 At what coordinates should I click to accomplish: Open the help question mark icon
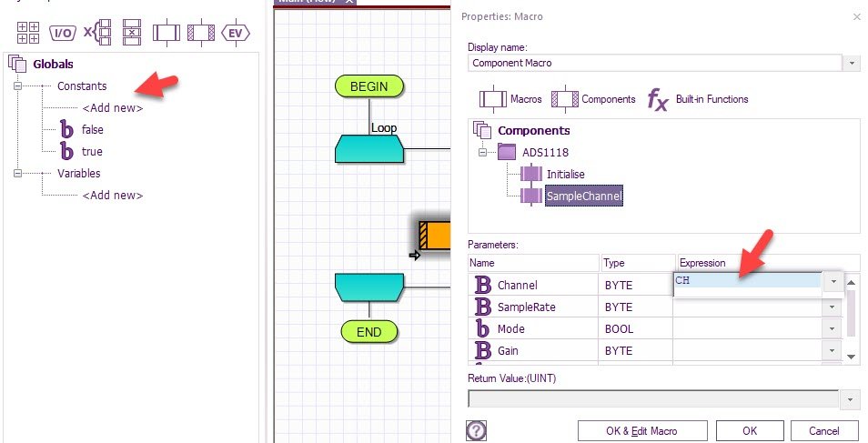point(475,430)
